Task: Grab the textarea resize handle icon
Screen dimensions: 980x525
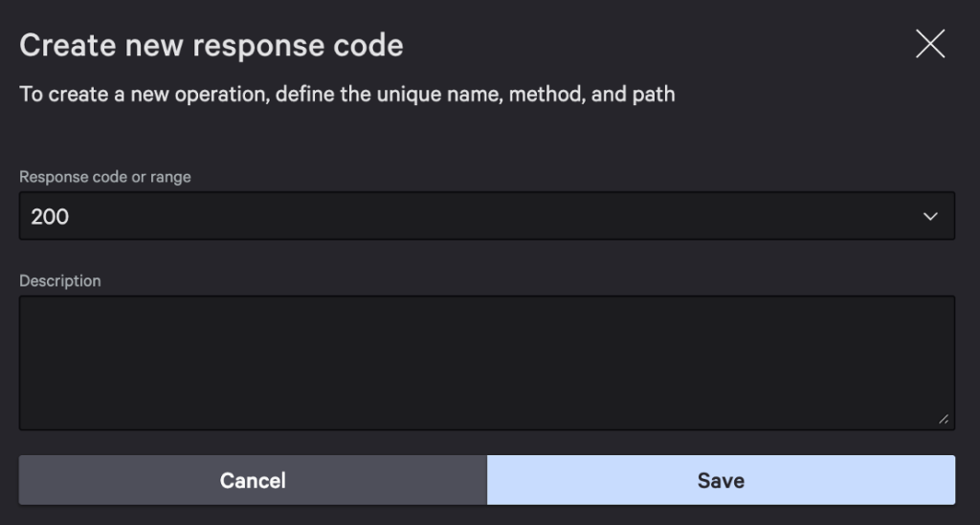Action: pos(944,419)
